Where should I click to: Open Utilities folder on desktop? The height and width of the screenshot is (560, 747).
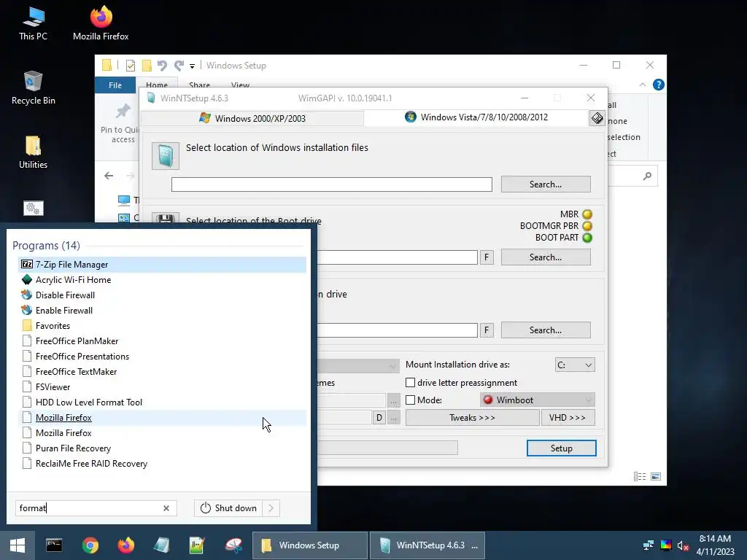point(33,152)
